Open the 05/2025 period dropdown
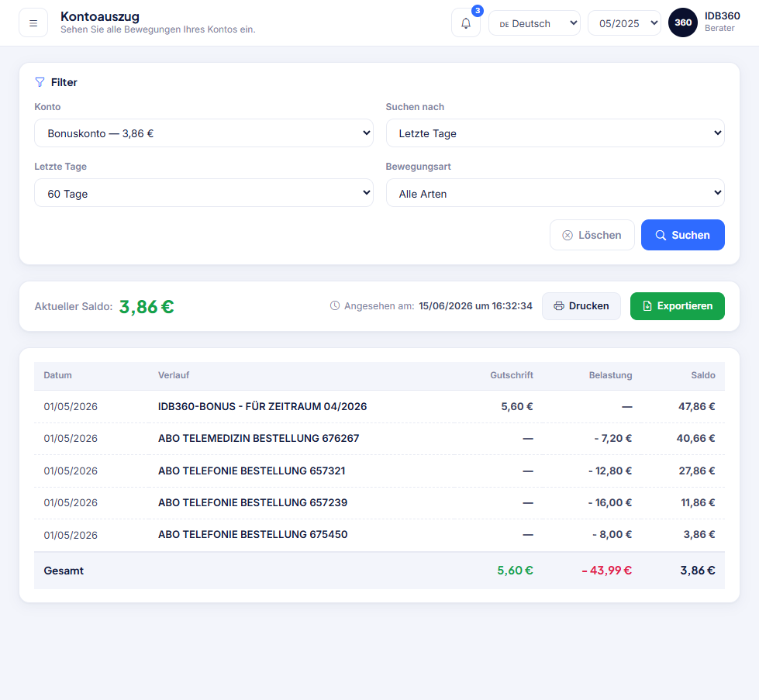759x700 pixels. tap(624, 23)
